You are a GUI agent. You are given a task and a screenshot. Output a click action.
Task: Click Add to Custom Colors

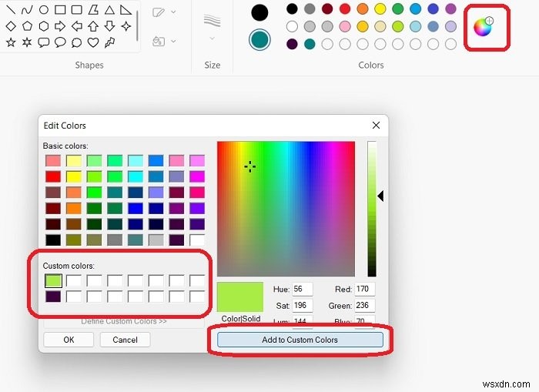(300, 340)
